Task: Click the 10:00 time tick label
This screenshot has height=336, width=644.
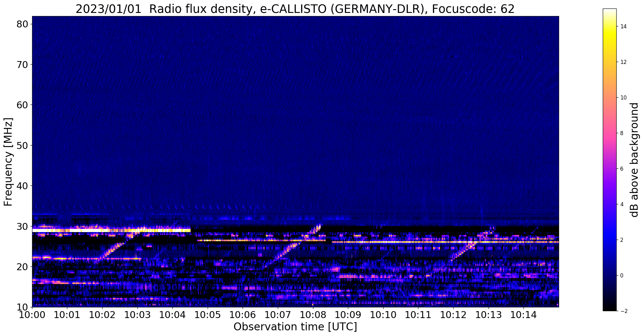Action: (x=32, y=315)
